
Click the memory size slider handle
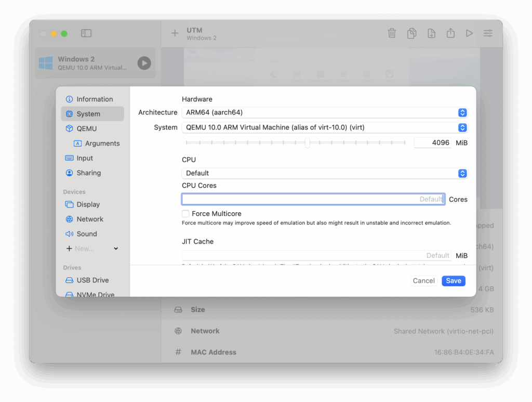[308, 142]
